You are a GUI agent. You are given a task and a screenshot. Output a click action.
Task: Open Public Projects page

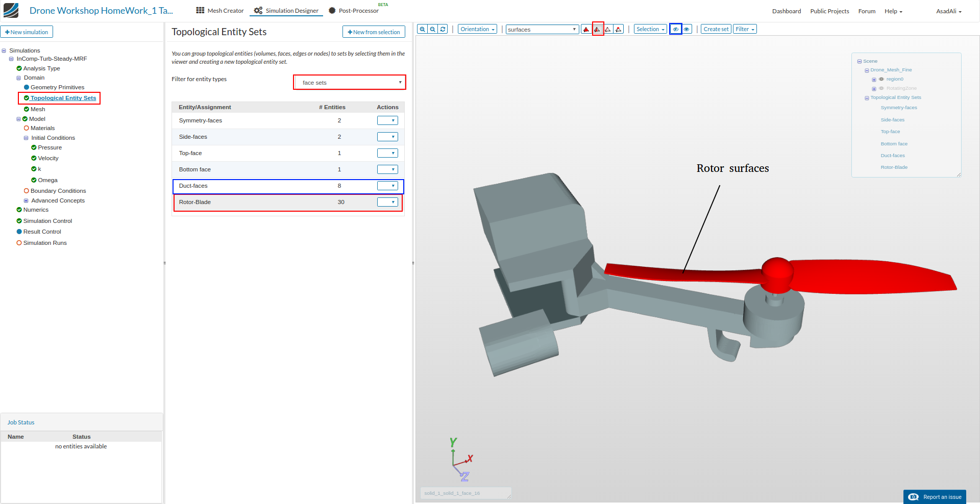[x=829, y=11]
